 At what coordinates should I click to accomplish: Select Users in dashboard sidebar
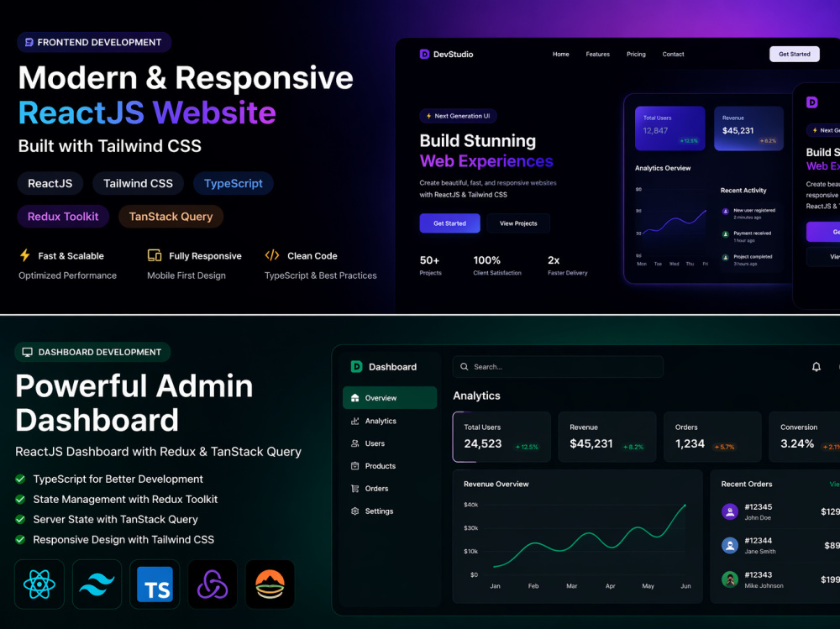coord(390,443)
